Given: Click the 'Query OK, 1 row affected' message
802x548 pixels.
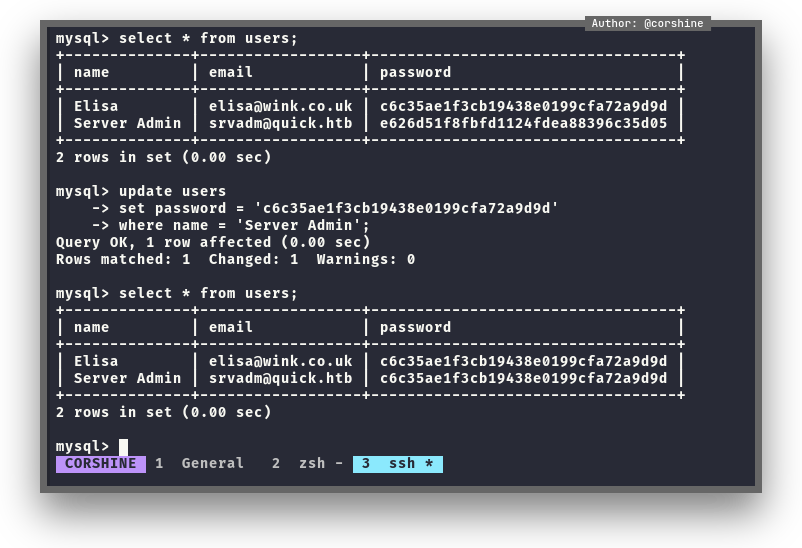Looking at the screenshot, I should tap(213, 242).
